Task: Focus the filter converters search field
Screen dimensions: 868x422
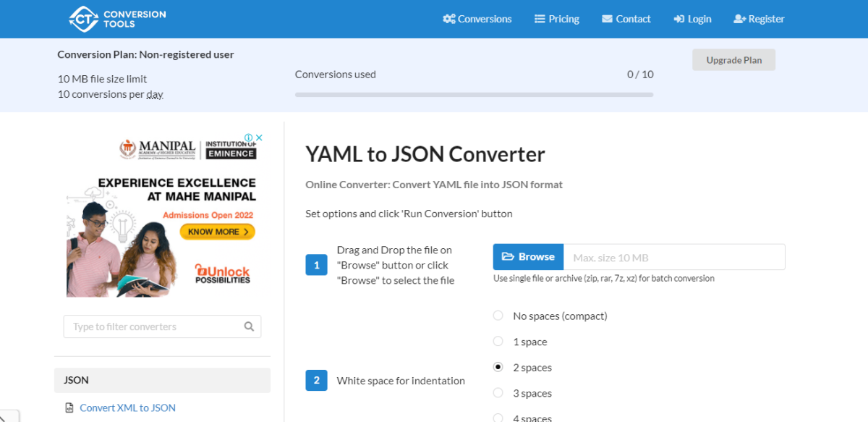Action: coord(156,326)
